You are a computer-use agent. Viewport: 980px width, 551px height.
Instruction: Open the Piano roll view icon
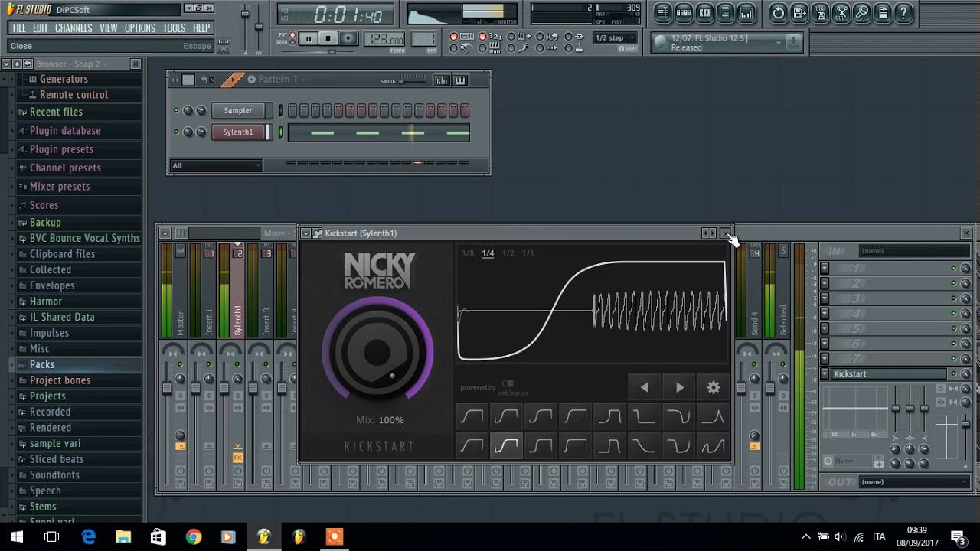pos(704,12)
